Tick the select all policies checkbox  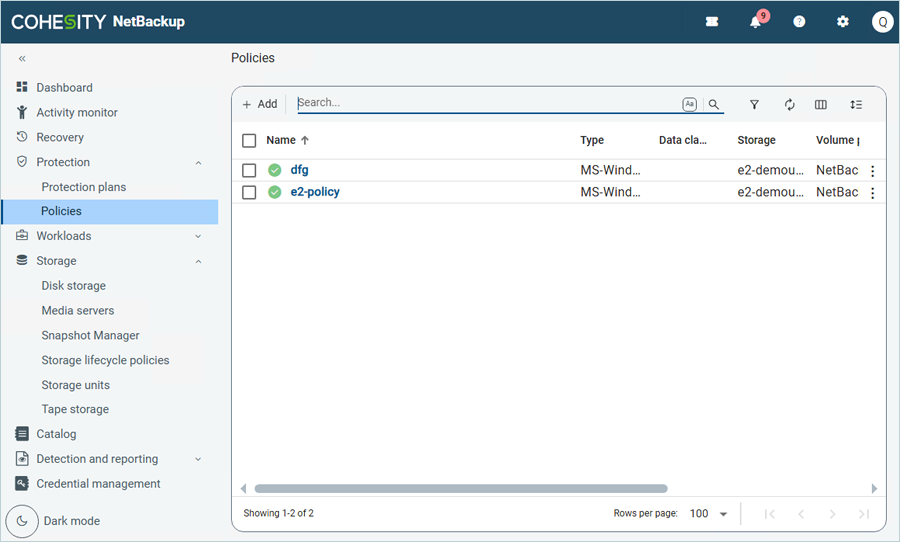point(250,141)
